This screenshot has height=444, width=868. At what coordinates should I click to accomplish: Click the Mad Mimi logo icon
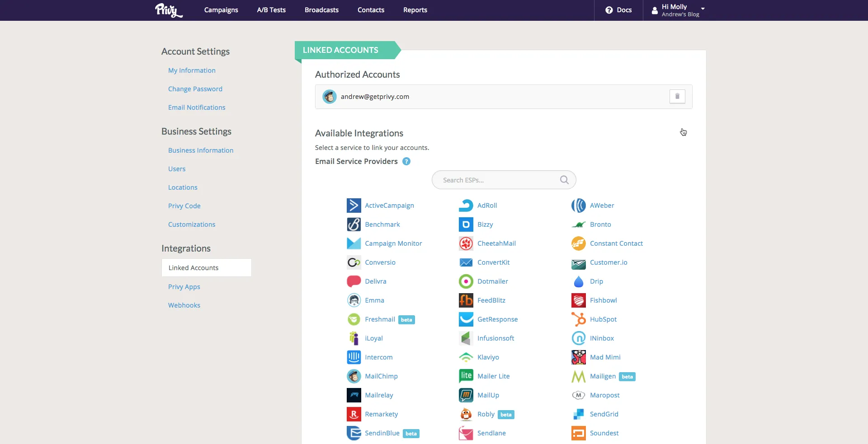coord(578,357)
